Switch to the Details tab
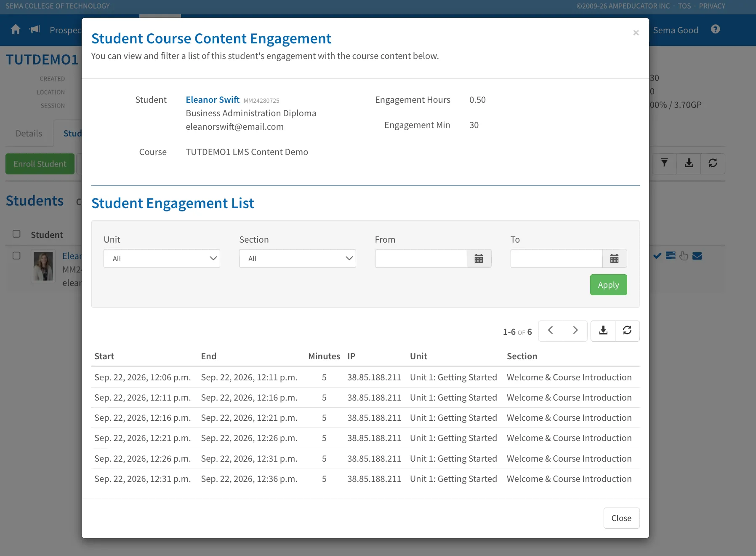Screen dimensions: 756x556 29,134
